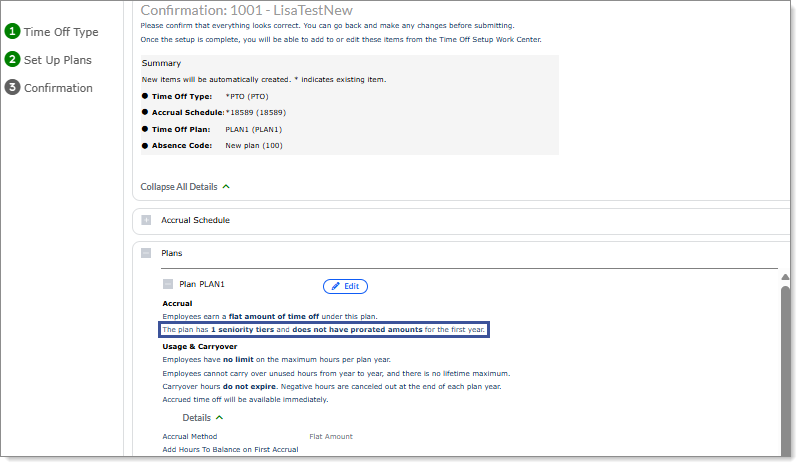
Task: Open the Set Up Plans step
Action: pos(58,60)
